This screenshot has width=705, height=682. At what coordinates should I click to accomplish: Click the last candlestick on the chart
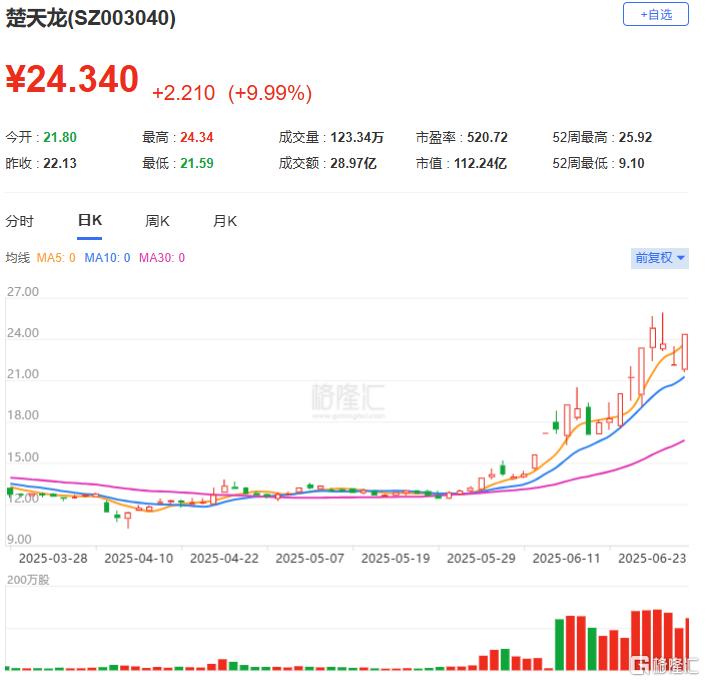coord(685,352)
